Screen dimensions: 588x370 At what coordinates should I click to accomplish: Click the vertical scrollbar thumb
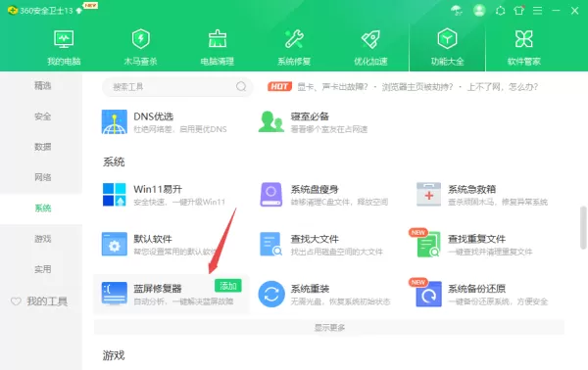(x=583, y=227)
